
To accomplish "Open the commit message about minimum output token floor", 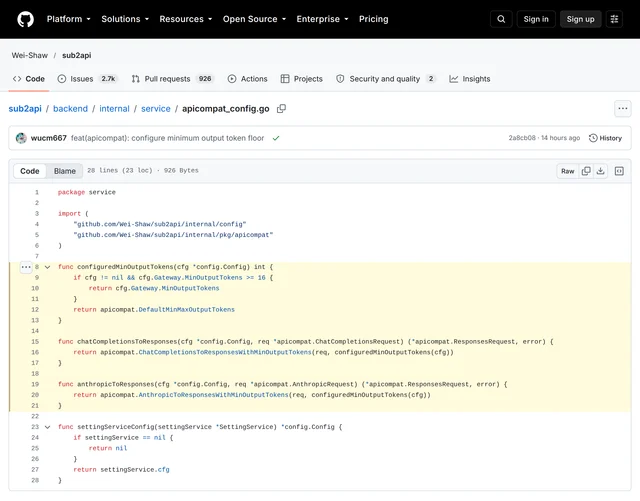I will point(167,138).
